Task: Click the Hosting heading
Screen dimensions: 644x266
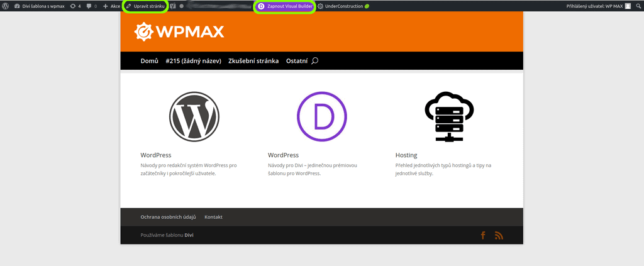Action: tap(406, 155)
